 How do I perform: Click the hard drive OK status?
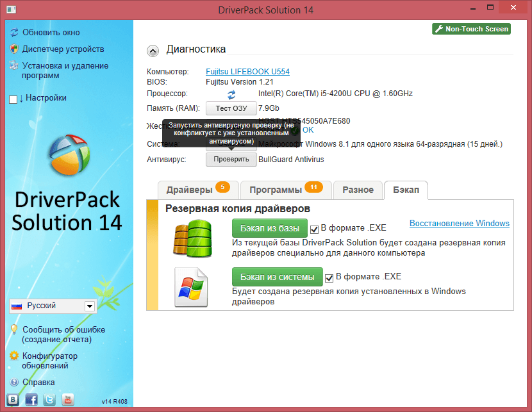point(308,130)
